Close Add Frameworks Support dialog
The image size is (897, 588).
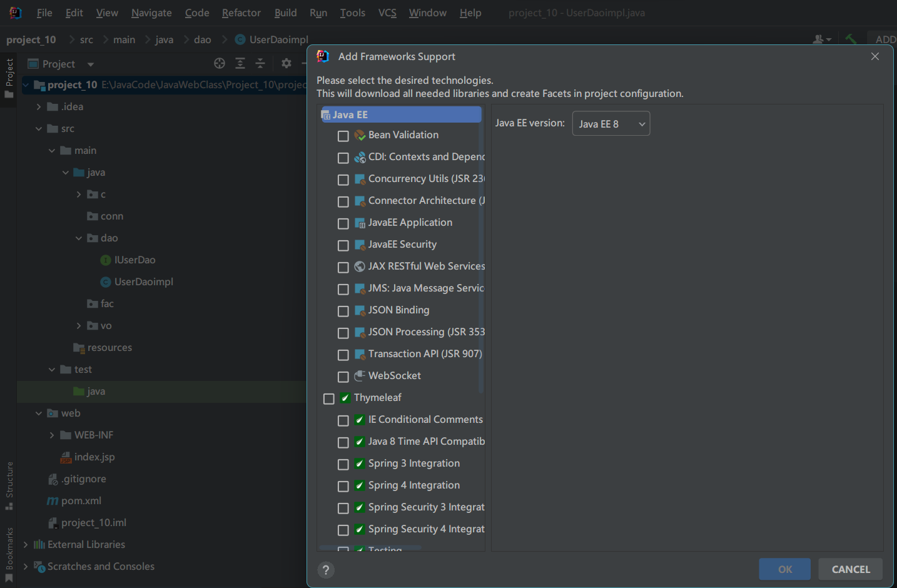[x=875, y=56]
